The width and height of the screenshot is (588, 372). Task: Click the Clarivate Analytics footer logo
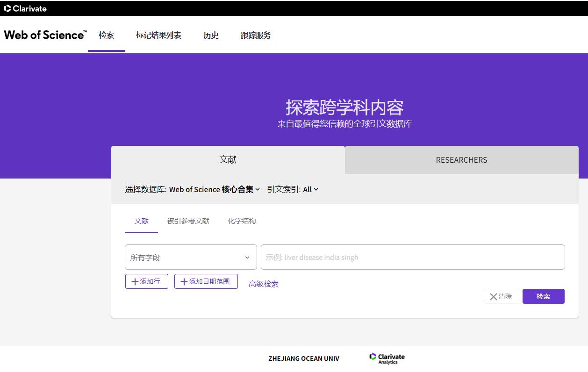click(x=387, y=358)
